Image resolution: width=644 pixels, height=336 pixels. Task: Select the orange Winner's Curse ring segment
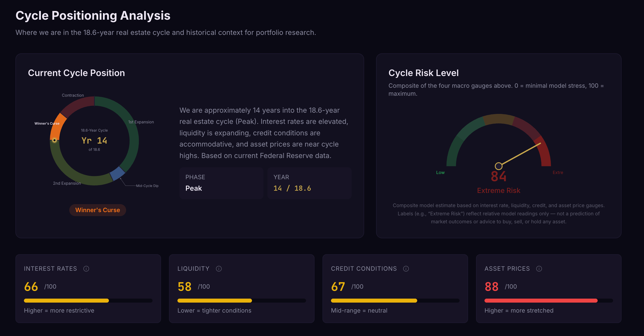tap(58, 126)
